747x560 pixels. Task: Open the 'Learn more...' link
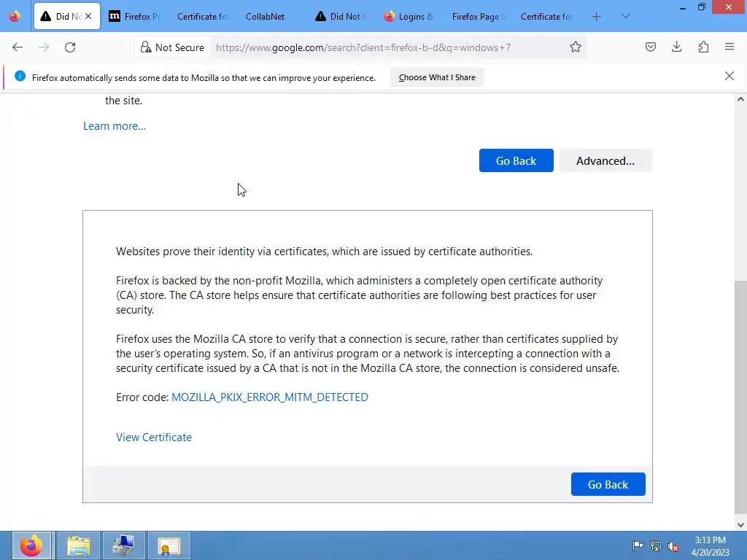pos(115,126)
